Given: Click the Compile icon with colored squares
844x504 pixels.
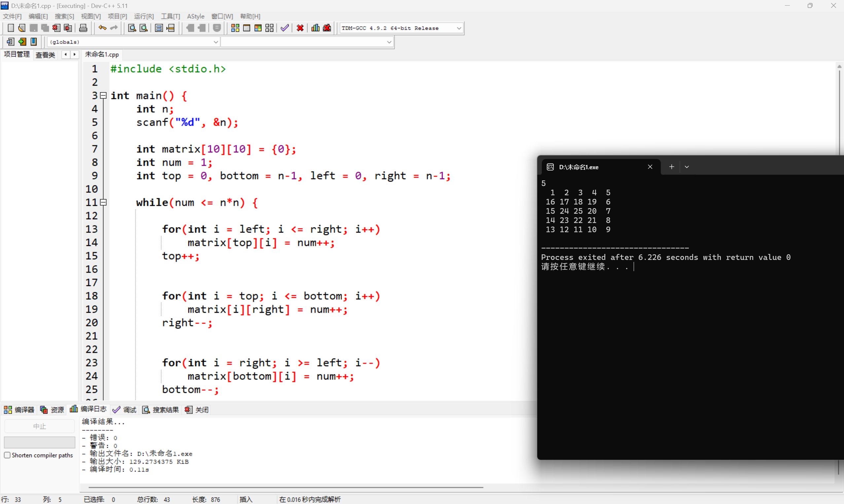Looking at the screenshot, I should 235,28.
